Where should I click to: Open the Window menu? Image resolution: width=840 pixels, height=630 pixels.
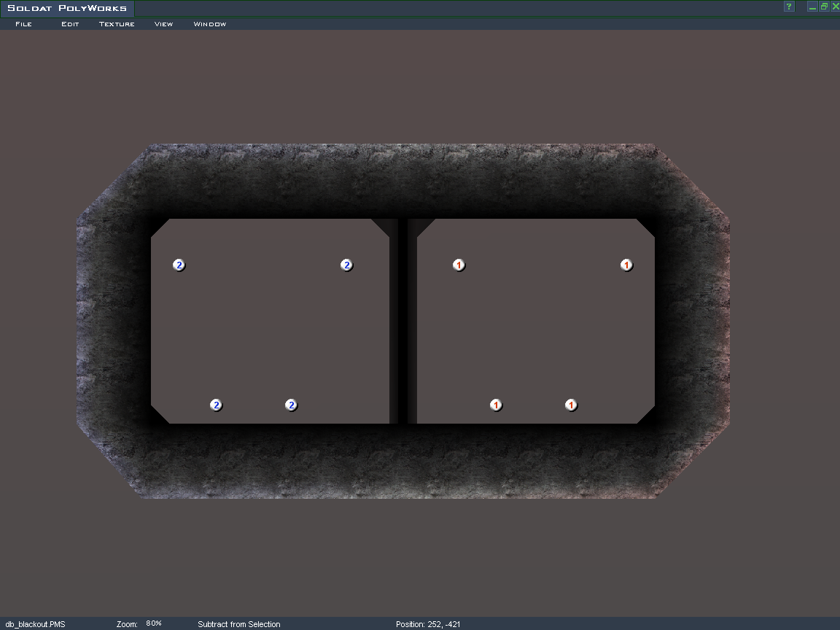pyautogui.click(x=210, y=24)
